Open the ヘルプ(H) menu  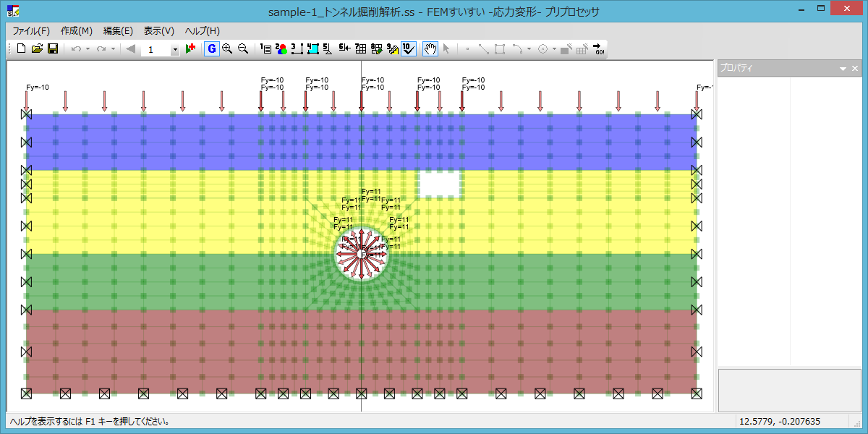pyautogui.click(x=202, y=31)
